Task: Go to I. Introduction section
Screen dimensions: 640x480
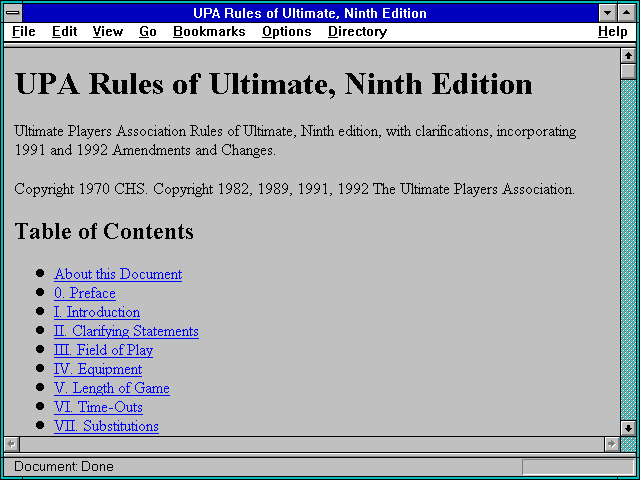Action: (x=97, y=312)
